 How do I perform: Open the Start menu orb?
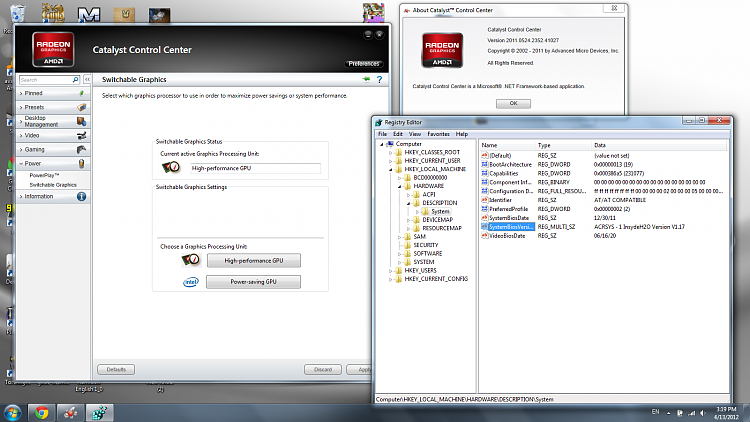tap(12, 412)
